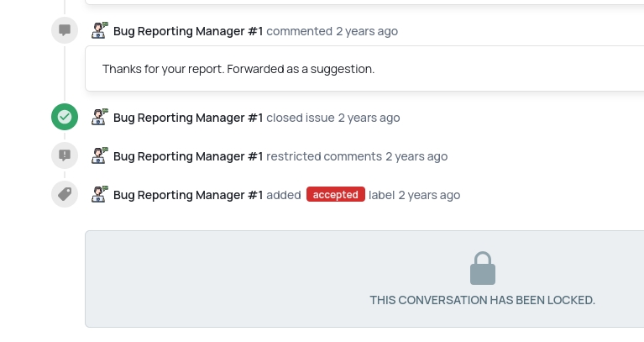Click the green closed-issue checkmark icon
This screenshot has width=644, height=342.
[x=65, y=118]
